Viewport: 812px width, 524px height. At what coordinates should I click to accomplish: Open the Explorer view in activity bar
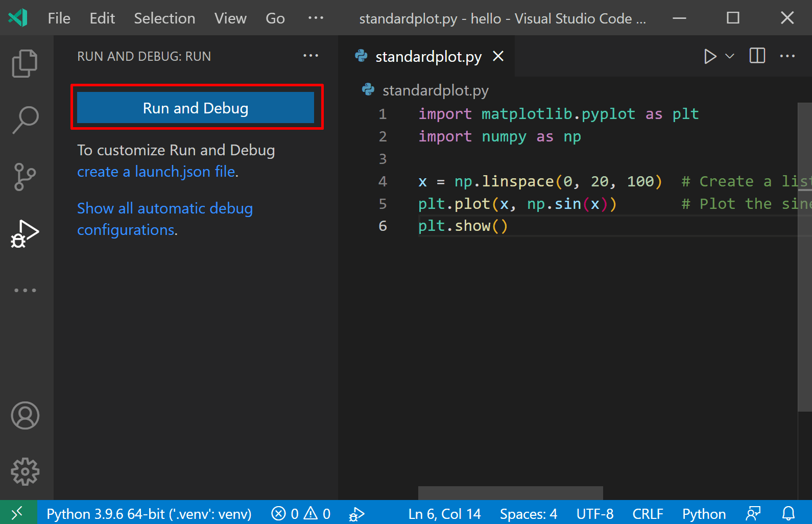click(25, 63)
